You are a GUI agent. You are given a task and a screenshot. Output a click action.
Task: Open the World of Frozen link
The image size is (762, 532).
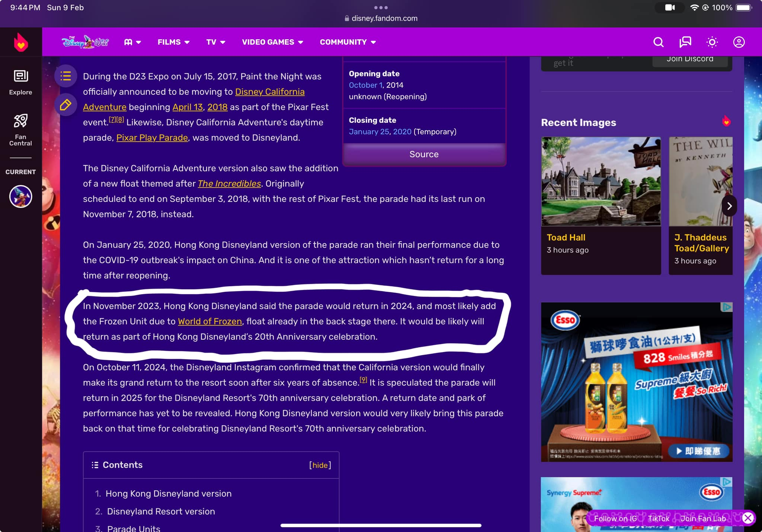pyautogui.click(x=209, y=321)
